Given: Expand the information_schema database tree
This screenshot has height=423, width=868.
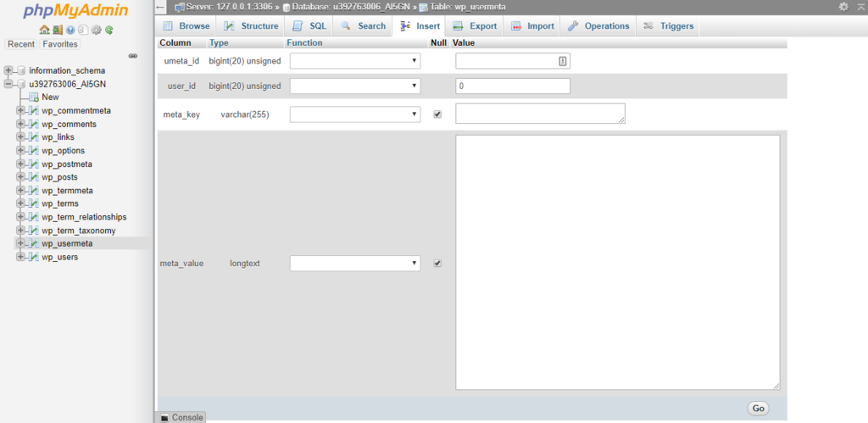Looking at the screenshot, I should click(x=8, y=70).
